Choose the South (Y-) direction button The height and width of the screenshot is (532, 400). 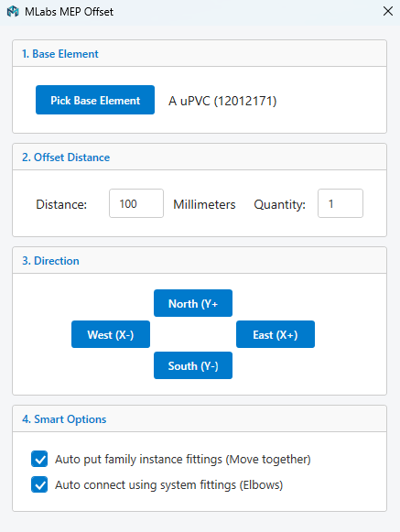(x=193, y=365)
